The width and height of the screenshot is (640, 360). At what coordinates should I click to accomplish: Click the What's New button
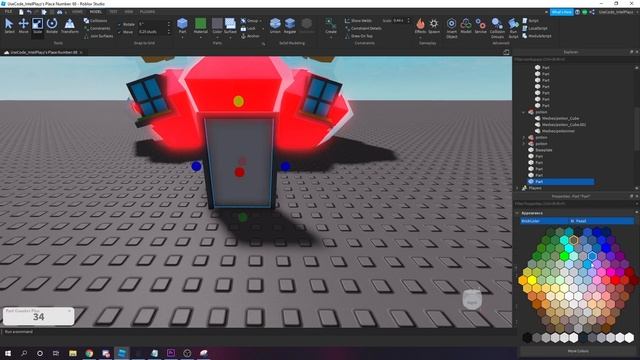pos(561,12)
